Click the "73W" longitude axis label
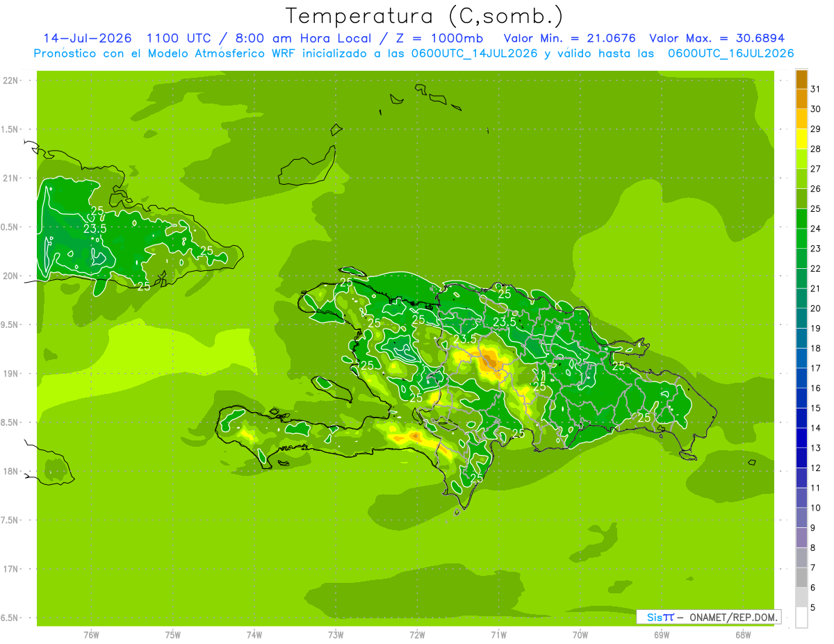The width and height of the screenshot is (834, 644). (336, 635)
